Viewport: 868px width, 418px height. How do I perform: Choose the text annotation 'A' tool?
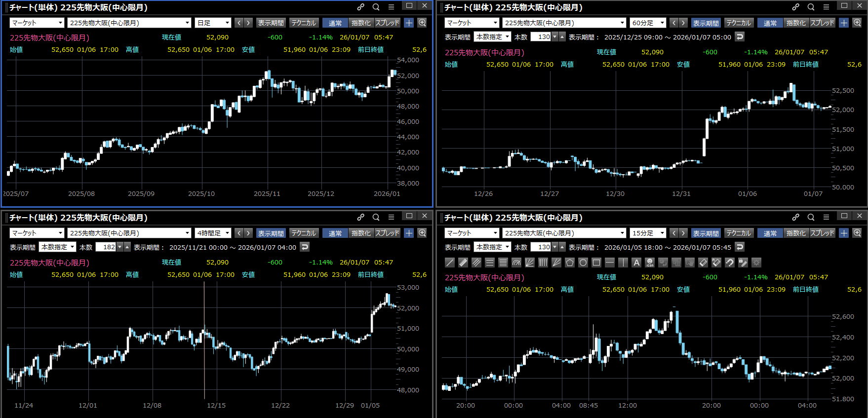click(636, 263)
